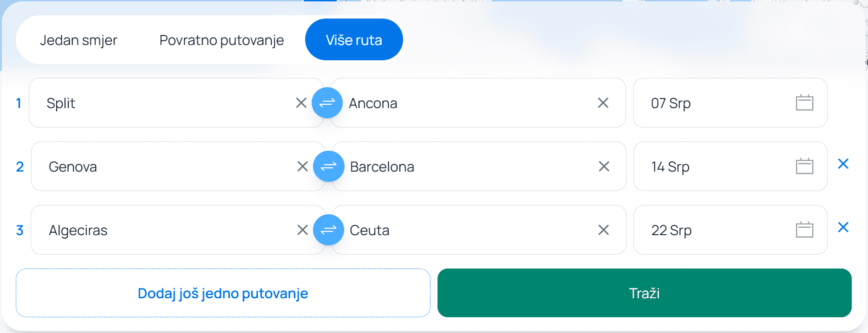Swap Split and Ancona ports

(327, 103)
